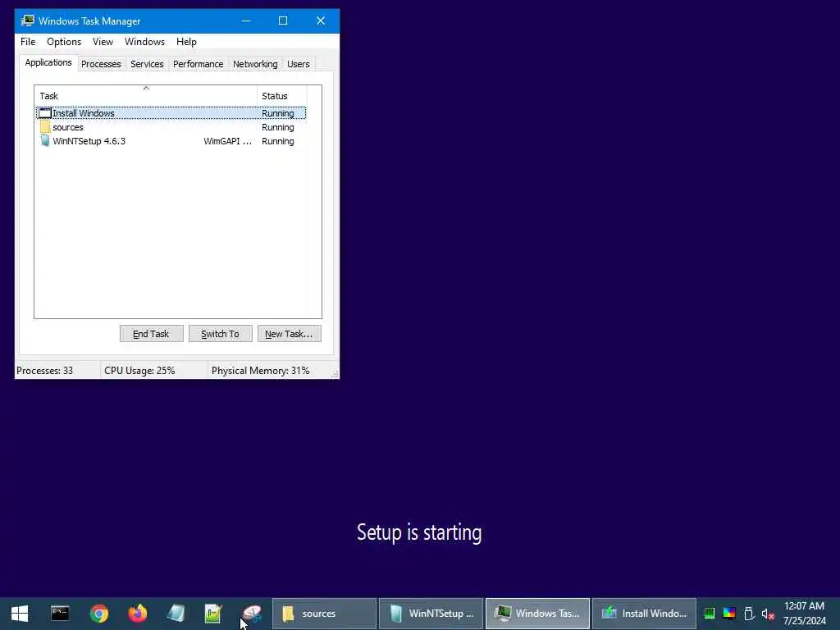Switch to the Performance tab
Image resolution: width=840 pixels, height=630 pixels.
point(199,64)
